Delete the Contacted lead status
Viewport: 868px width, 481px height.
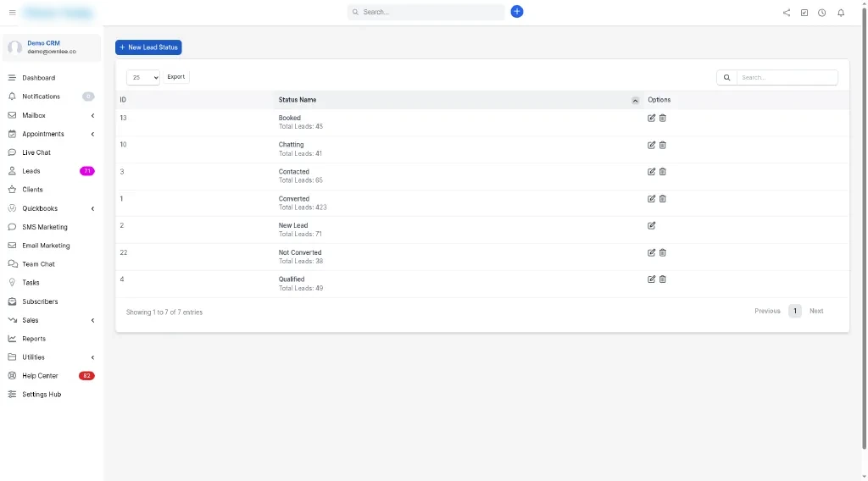pos(662,171)
